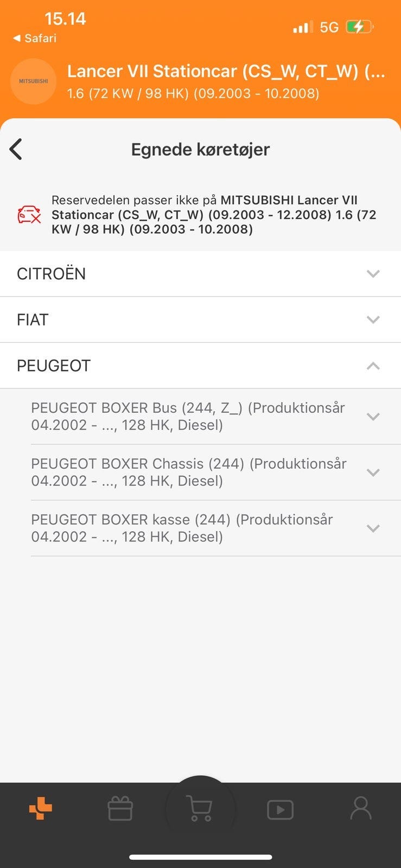This screenshot has width=401, height=868.
Task: Open the home tab with orange logo
Action: [x=41, y=809]
